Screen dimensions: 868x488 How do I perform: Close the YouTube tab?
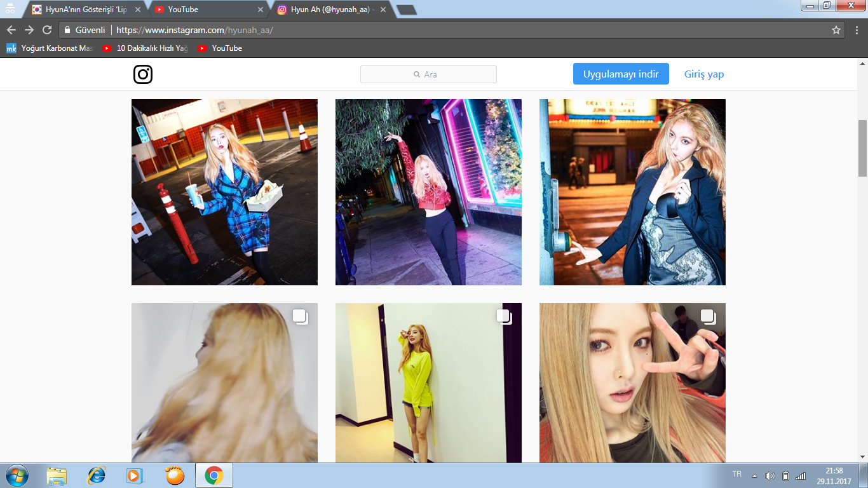pos(260,10)
